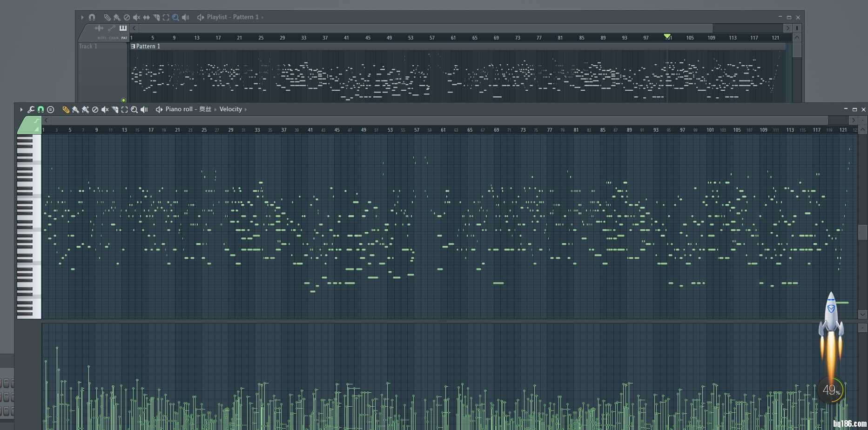This screenshot has height=430, width=868.
Task: Open the Playlist options menu arrow
Action: [x=82, y=17]
